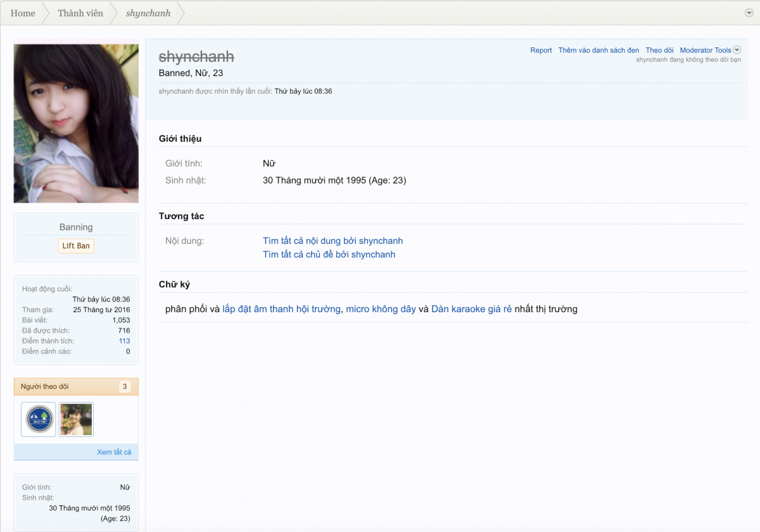Open Dàn karaoke giá rẻ link

[x=471, y=309]
